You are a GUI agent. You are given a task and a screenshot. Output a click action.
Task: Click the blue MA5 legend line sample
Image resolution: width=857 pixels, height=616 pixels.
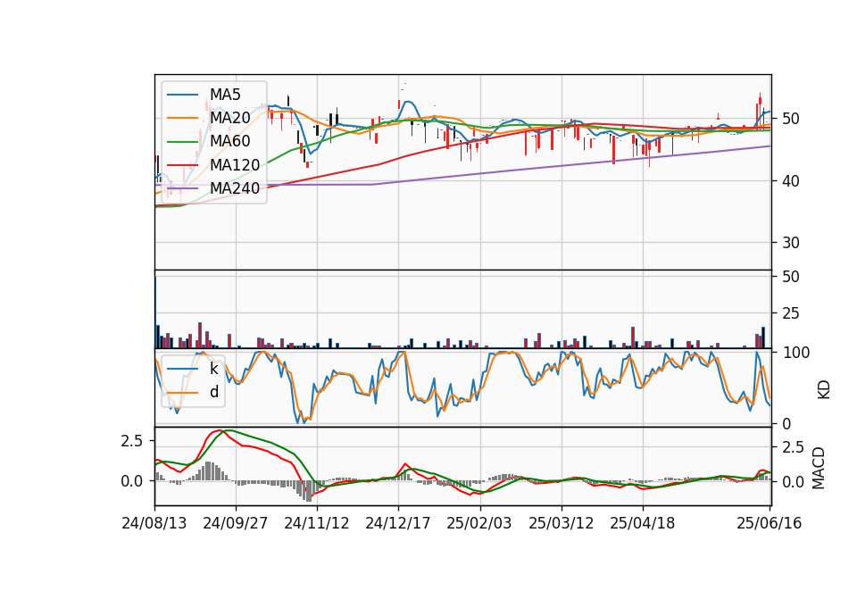pyautogui.click(x=182, y=95)
